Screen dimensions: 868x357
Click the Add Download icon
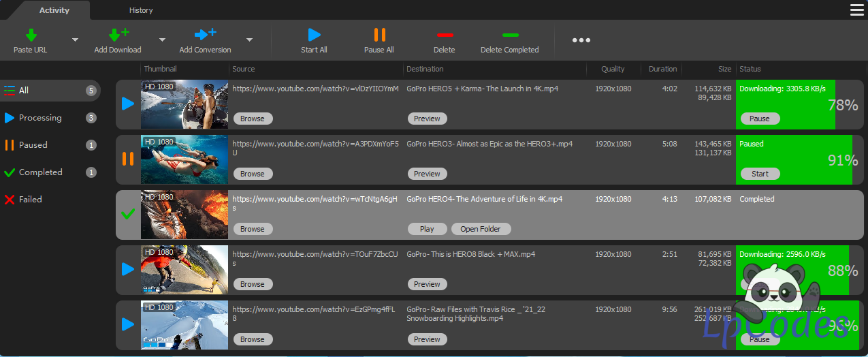(118, 35)
